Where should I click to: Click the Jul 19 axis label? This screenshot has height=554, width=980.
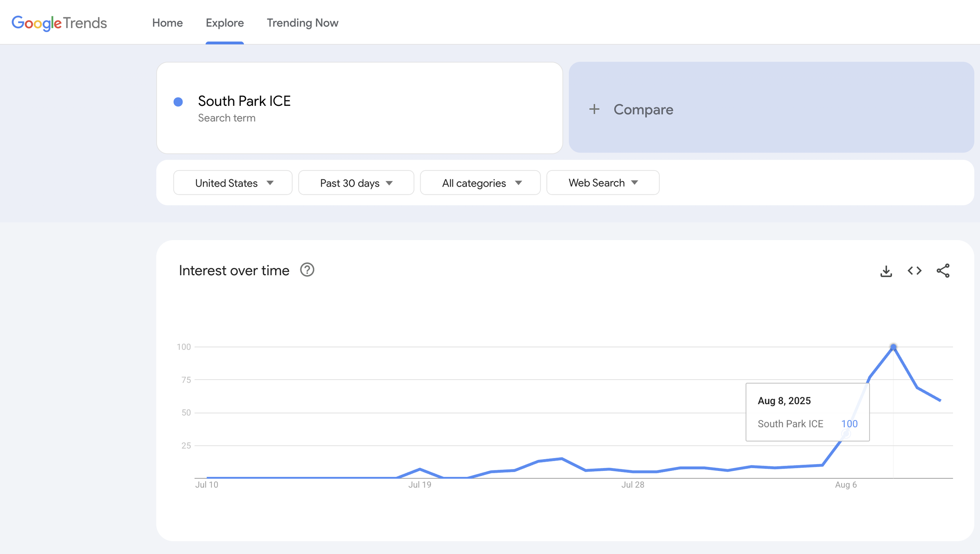[419, 485]
